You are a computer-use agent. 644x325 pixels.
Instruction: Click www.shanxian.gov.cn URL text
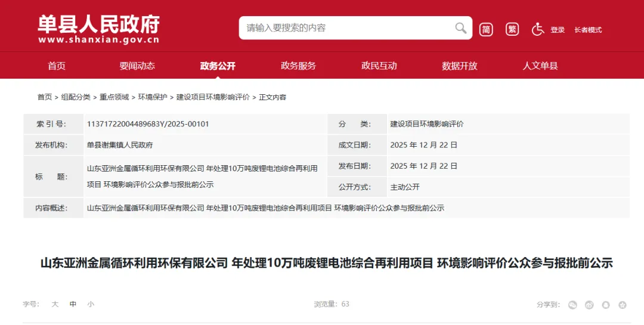point(98,41)
